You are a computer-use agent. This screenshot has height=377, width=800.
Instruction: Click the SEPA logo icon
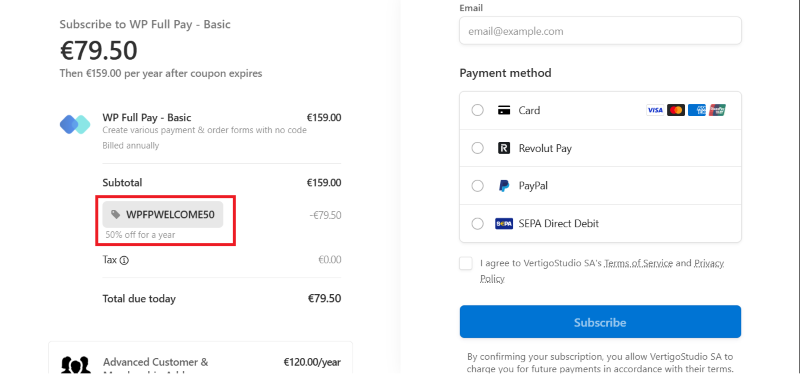point(504,223)
